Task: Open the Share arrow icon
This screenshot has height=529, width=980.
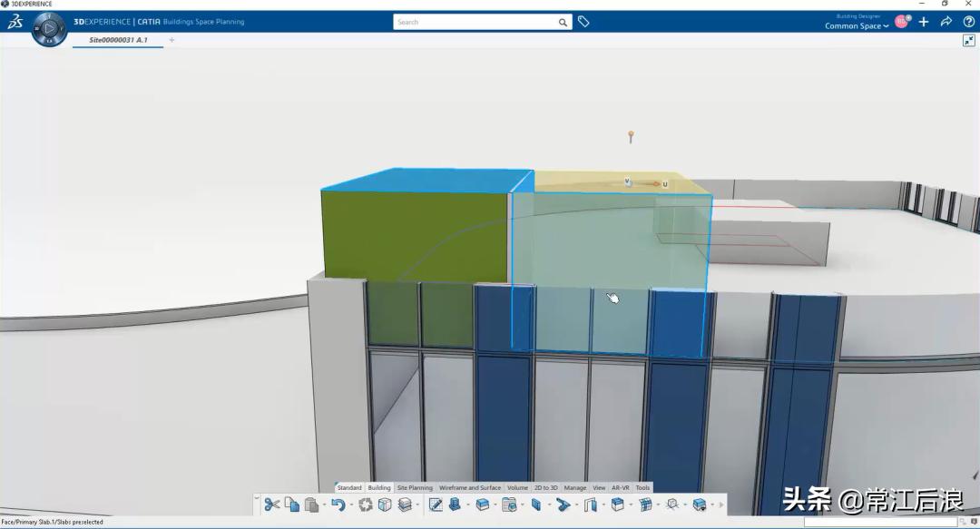Action: coord(946,22)
